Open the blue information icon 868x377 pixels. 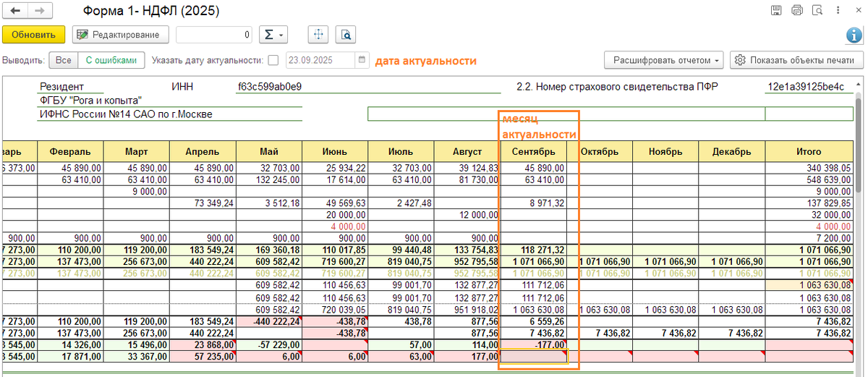pos(854,35)
